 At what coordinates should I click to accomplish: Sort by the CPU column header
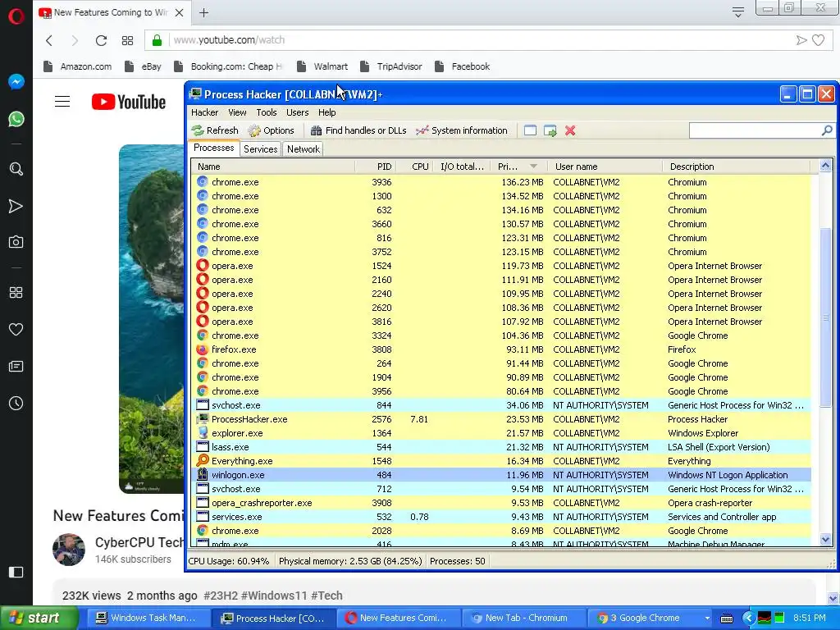414,167
